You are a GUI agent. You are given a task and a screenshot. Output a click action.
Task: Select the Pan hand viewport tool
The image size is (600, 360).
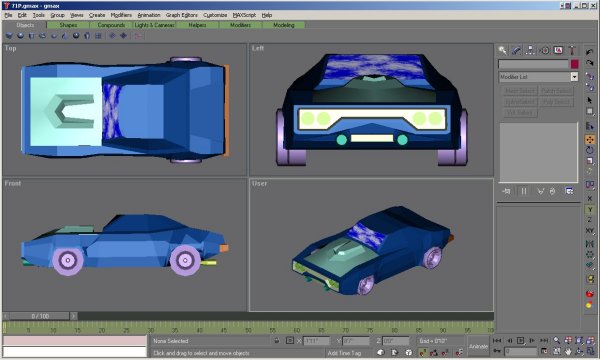pos(568,351)
